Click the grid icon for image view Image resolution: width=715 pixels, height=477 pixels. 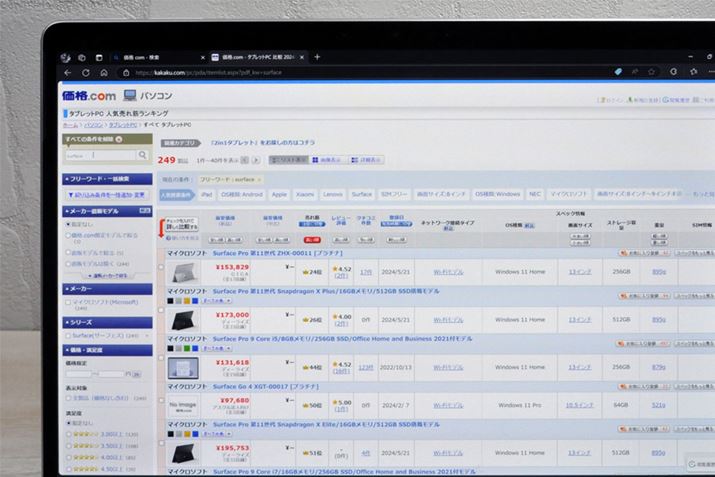[315, 160]
